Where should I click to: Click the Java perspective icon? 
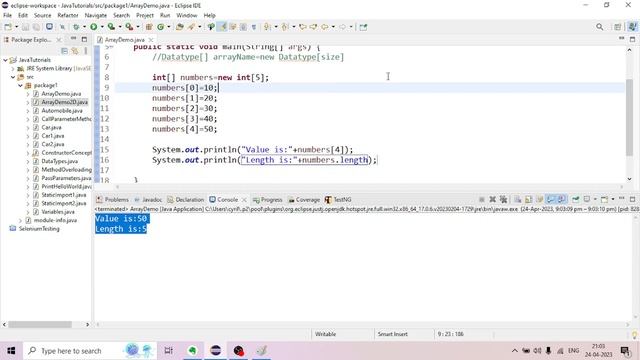632,27
